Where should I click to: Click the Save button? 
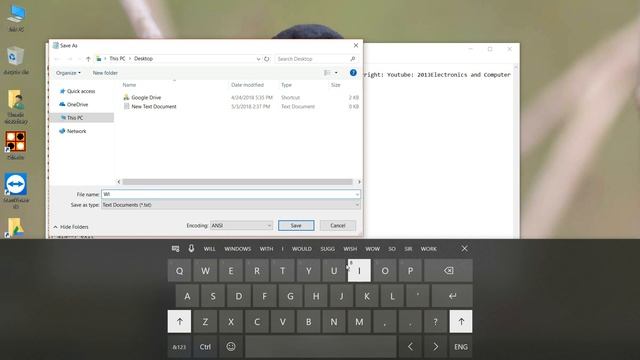296,225
